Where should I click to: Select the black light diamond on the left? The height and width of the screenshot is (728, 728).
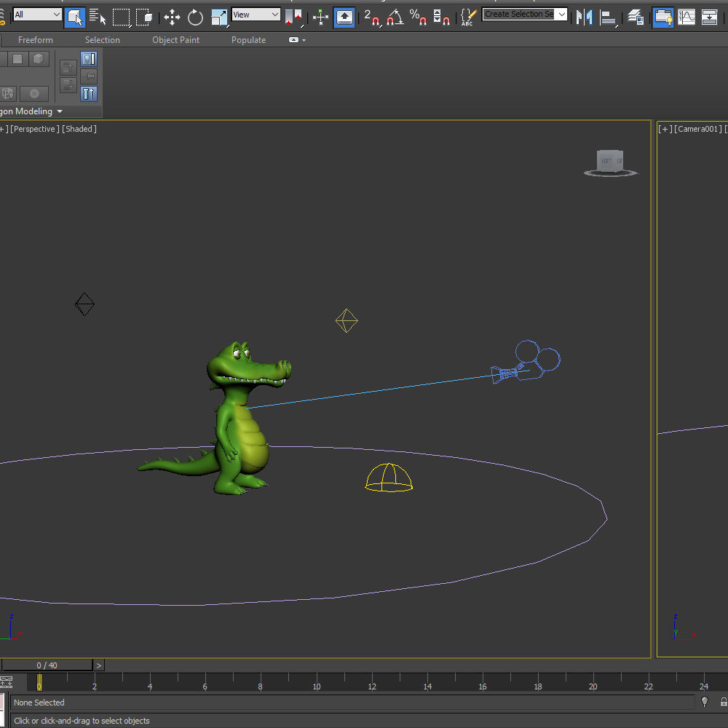click(x=84, y=304)
